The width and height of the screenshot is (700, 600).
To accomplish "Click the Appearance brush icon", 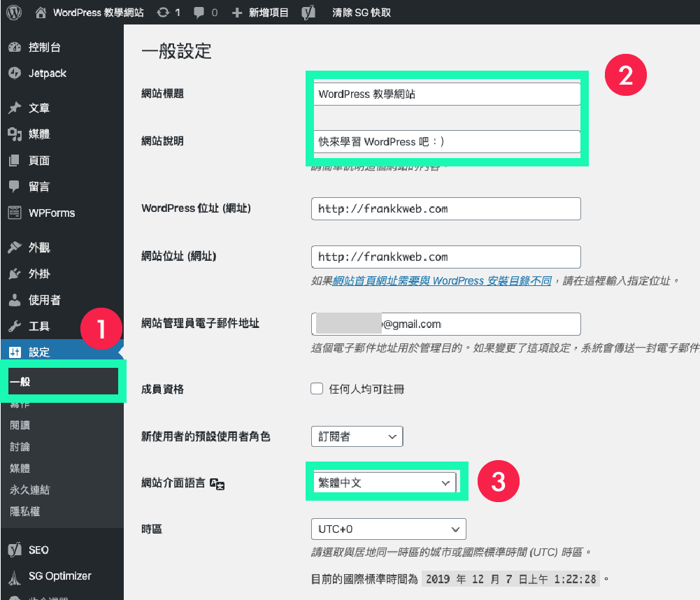I will point(15,247).
